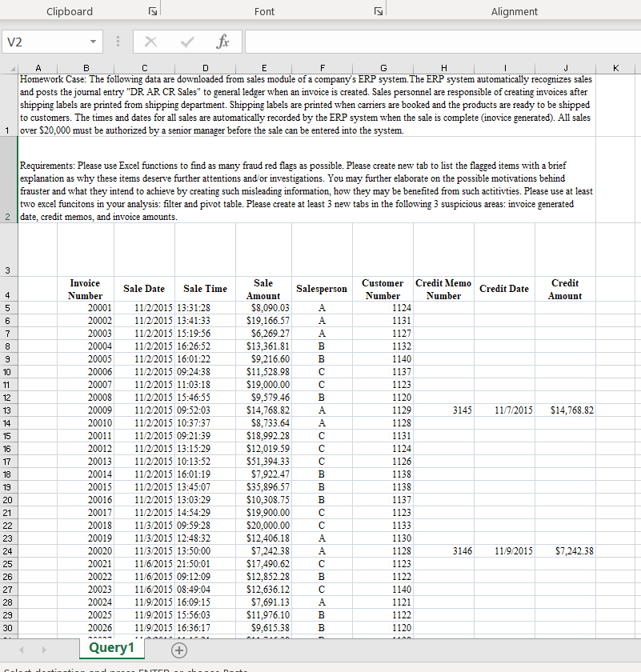This screenshot has width=641, height=672.
Task: Select the Homework Case description cell
Action: [306, 105]
